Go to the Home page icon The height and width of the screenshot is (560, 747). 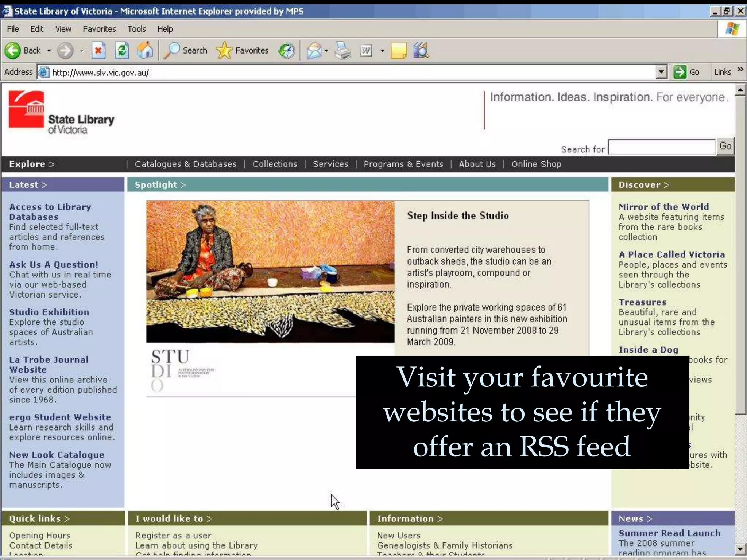click(x=145, y=50)
